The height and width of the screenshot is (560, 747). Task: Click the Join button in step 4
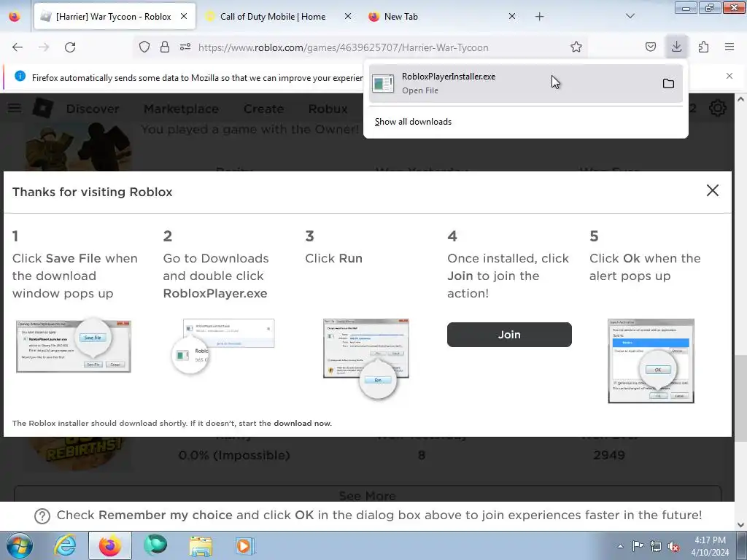[x=508, y=334]
